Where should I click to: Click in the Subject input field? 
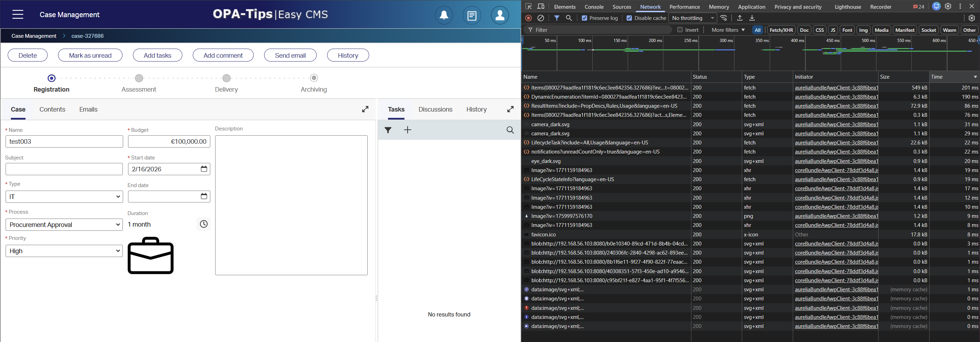coord(64,169)
